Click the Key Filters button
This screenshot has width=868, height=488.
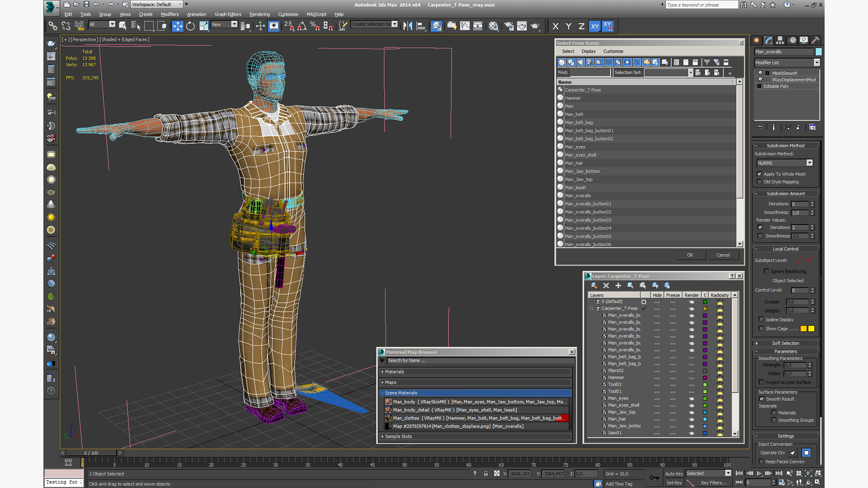point(714,483)
